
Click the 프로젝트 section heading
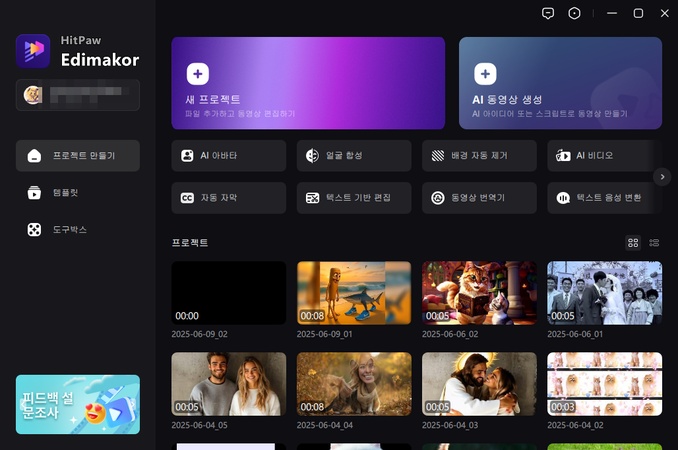pyautogui.click(x=190, y=243)
